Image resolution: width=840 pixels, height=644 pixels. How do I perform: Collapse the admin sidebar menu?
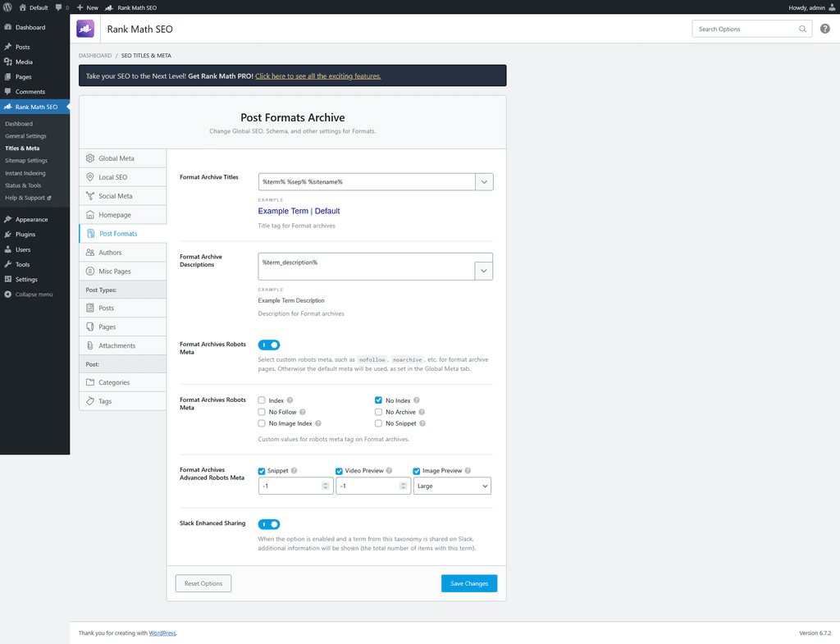point(34,295)
